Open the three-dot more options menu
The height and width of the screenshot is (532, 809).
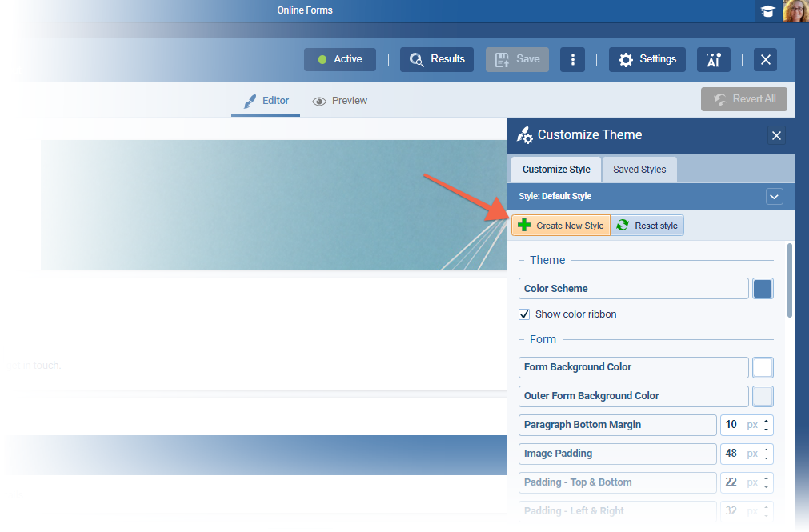572,59
